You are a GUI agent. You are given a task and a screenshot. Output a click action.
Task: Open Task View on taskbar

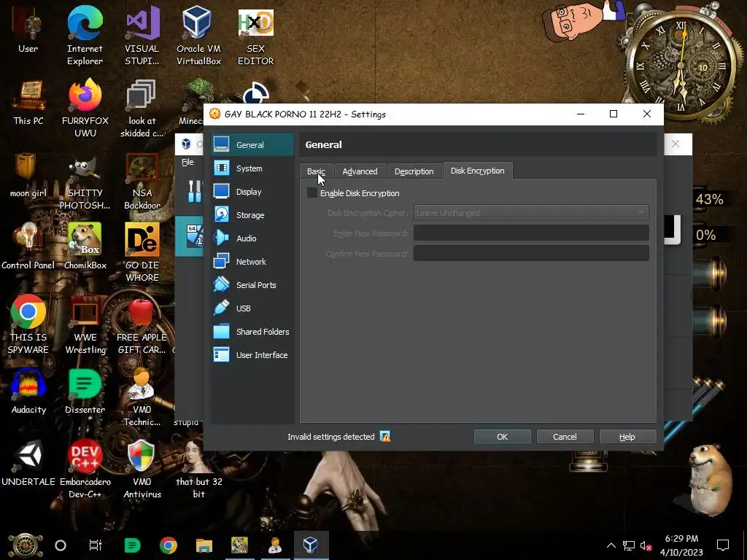[x=96, y=545]
